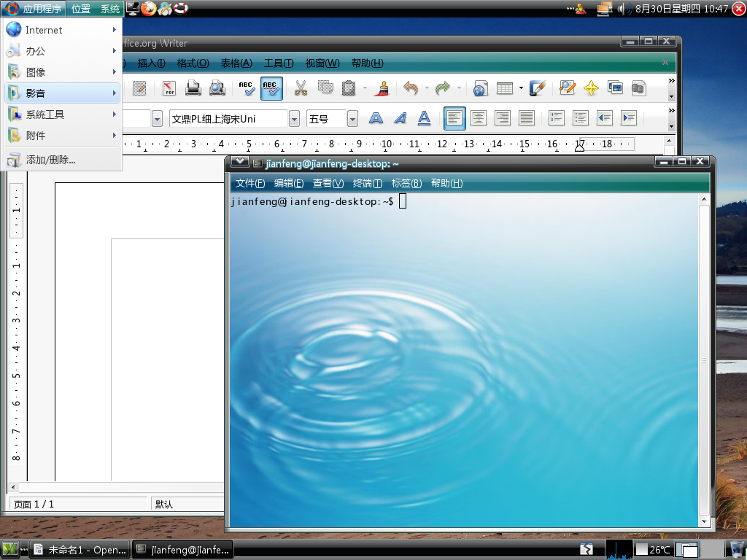Open the lifebuoy help icon in panel

(181, 9)
